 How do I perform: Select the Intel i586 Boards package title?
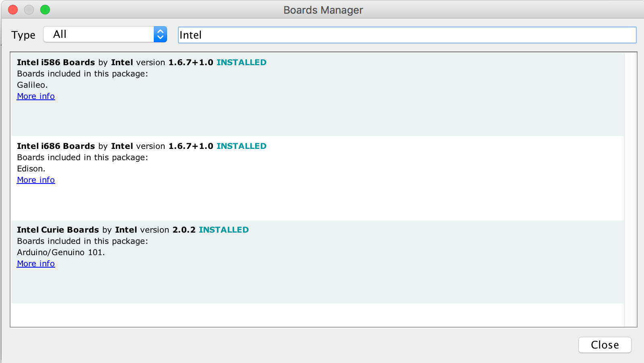click(56, 62)
